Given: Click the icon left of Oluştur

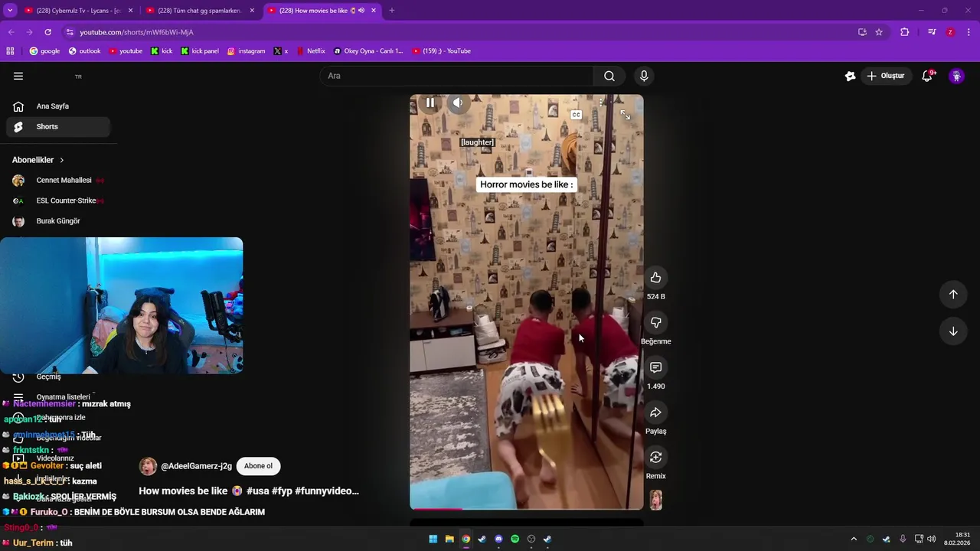Looking at the screenshot, I should (x=850, y=76).
